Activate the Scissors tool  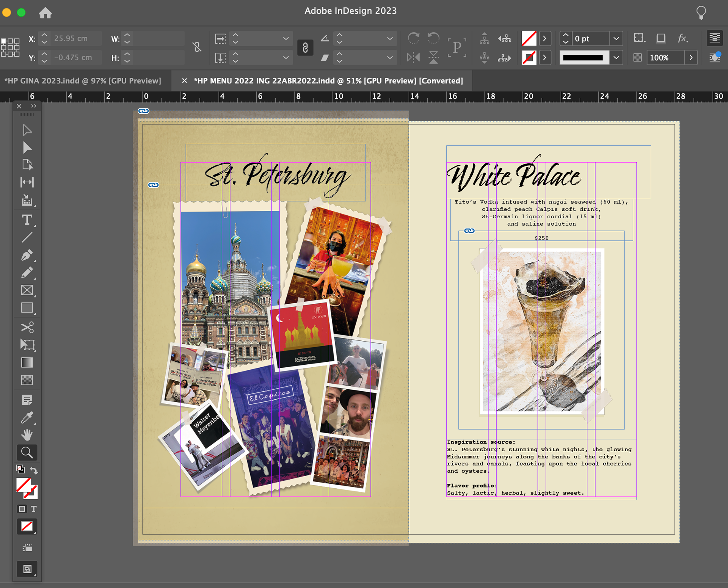click(27, 327)
